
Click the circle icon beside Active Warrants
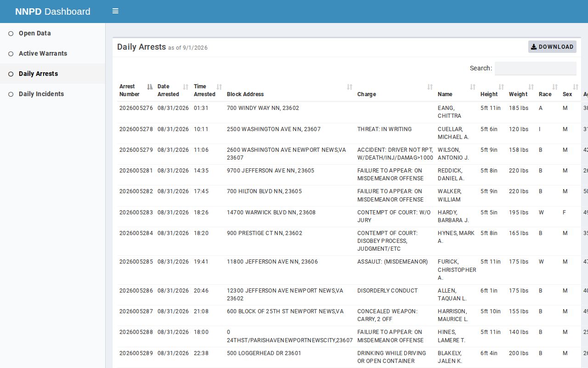[11, 54]
